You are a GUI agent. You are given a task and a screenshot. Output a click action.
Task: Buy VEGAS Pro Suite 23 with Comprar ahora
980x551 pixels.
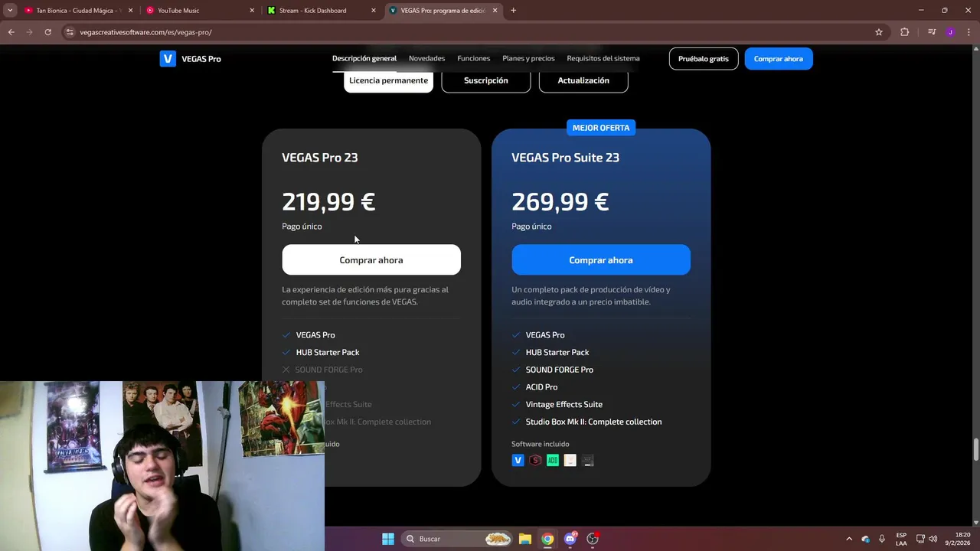pos(601,260)
